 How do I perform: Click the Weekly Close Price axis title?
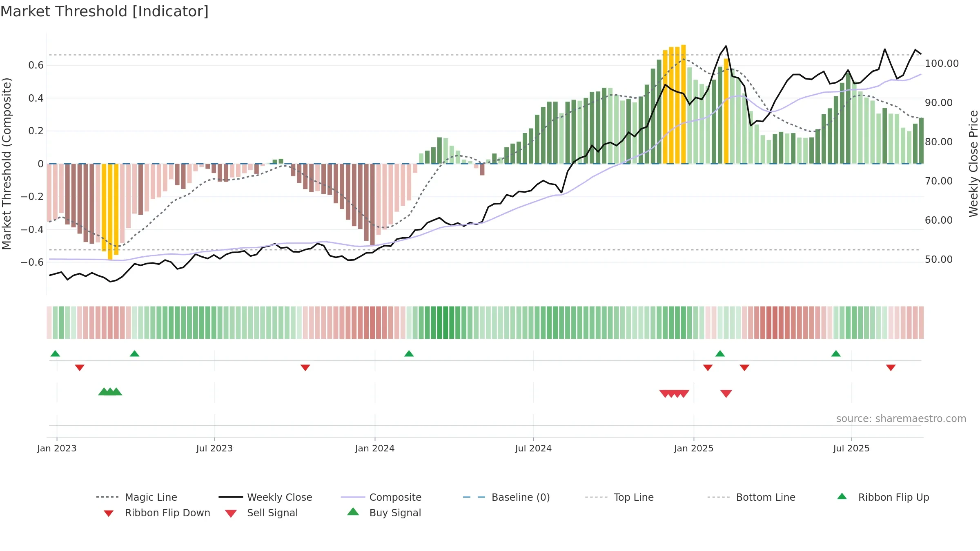973,163
